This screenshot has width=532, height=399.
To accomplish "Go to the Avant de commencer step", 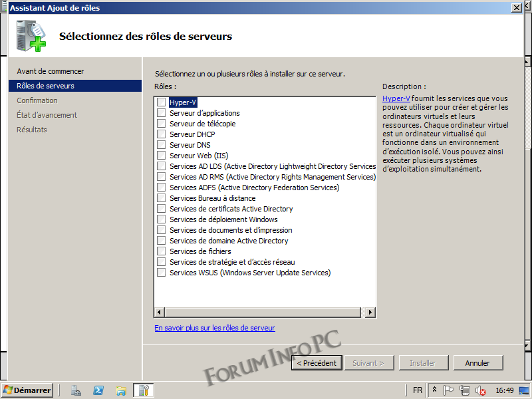I will (51, 71).
